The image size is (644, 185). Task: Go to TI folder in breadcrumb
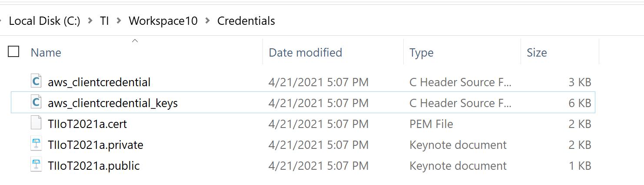pyautogui.click(x=104, y=21)
